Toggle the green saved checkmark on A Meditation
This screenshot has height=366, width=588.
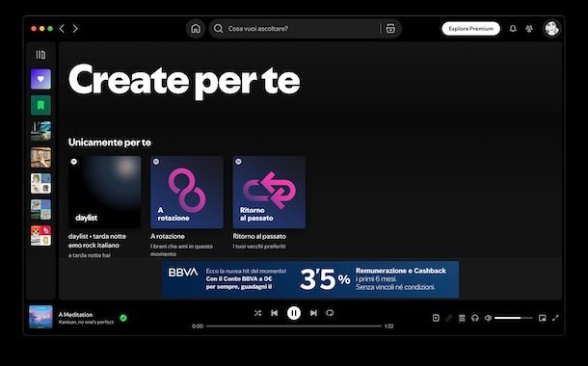[123, 318]
